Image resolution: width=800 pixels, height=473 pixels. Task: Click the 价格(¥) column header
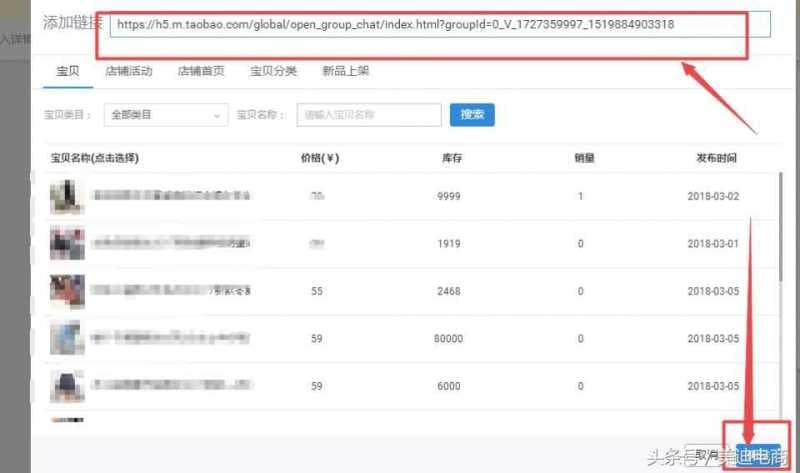(x=320, y=158)
